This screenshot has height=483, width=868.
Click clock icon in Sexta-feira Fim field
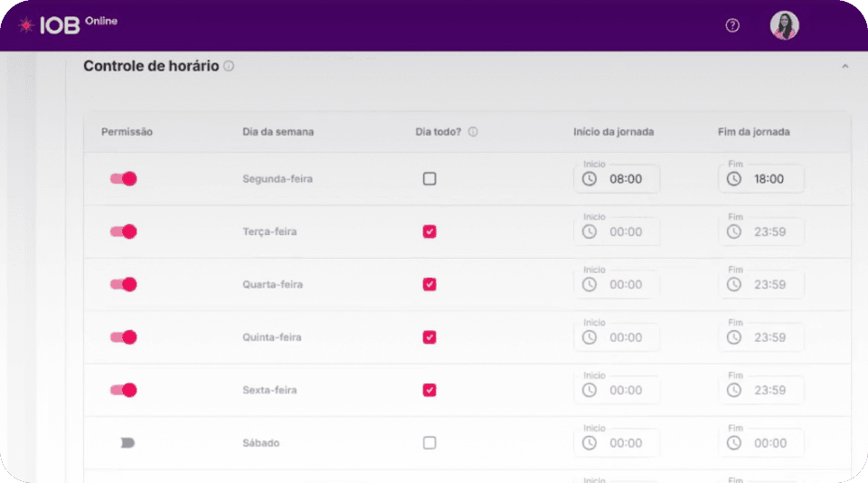coord(734,390)
